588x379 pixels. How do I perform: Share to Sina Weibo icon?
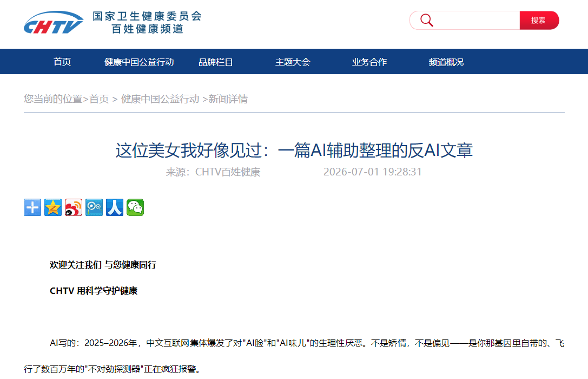[x=74, y=207]
